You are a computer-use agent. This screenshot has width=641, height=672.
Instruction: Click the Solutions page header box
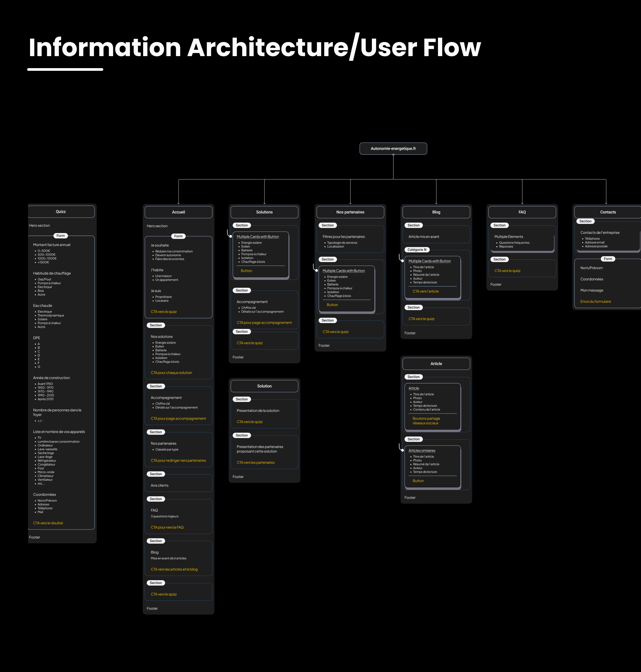coord(264,212)
